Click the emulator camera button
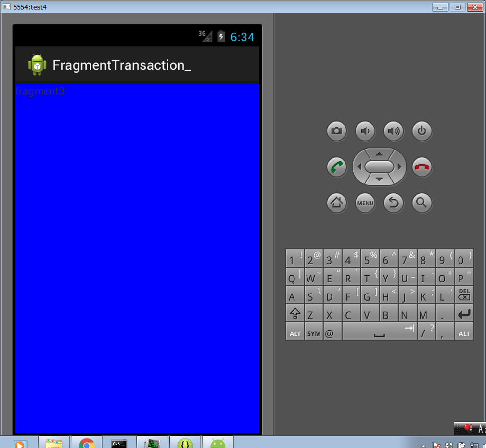Screen dimensions: 486x448 click(x=337, y=131)
